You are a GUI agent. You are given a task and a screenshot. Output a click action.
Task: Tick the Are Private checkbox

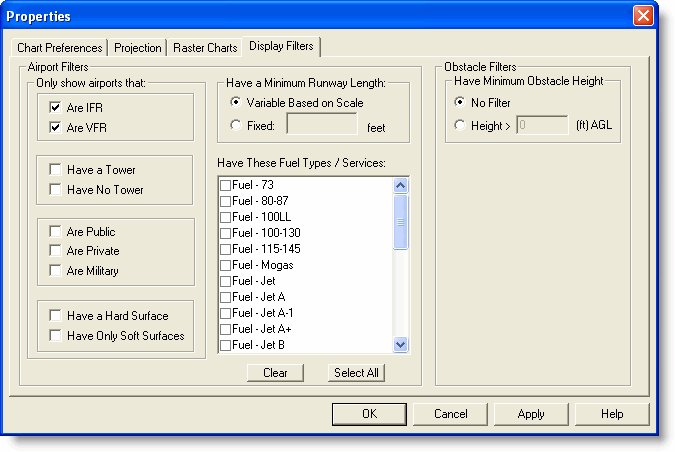pyautogui.click(x=55, y=251)
